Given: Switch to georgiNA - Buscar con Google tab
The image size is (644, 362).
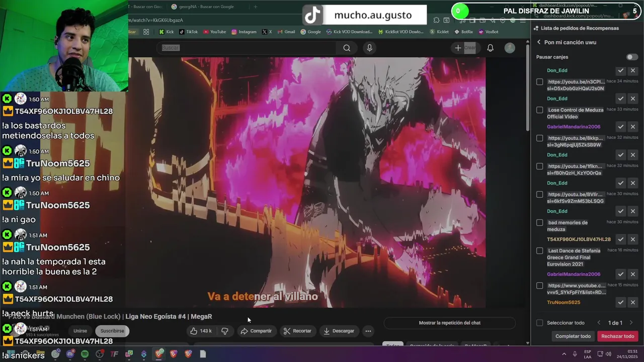Looking at the screenshot, I should pos(209,7).
